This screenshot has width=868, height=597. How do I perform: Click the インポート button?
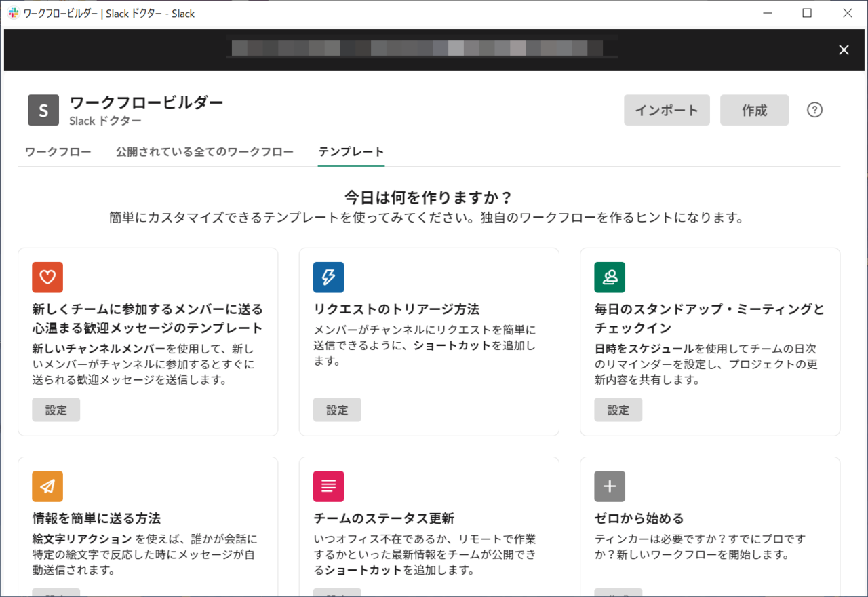point(667,110)
